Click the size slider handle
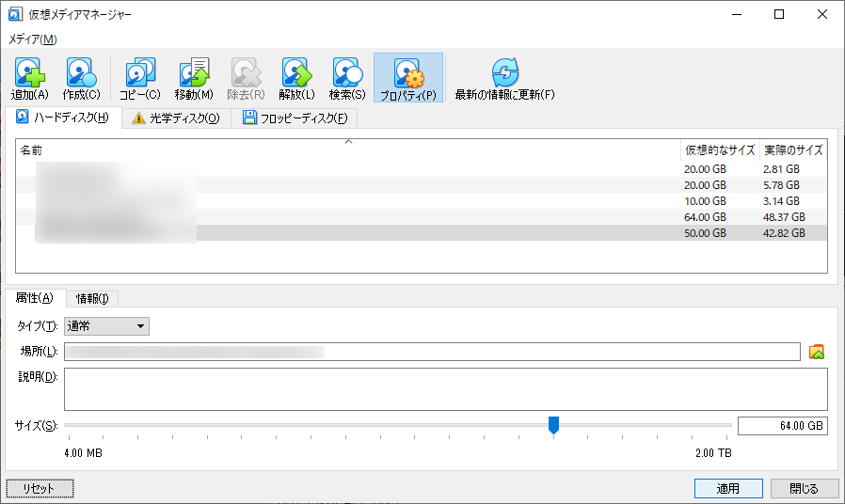 553,425
